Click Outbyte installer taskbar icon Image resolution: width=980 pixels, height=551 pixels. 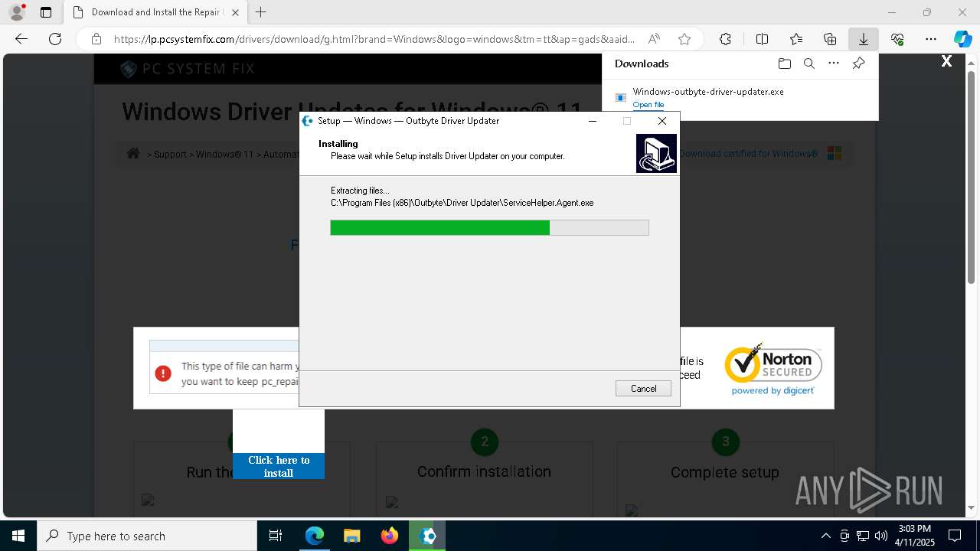426,536
